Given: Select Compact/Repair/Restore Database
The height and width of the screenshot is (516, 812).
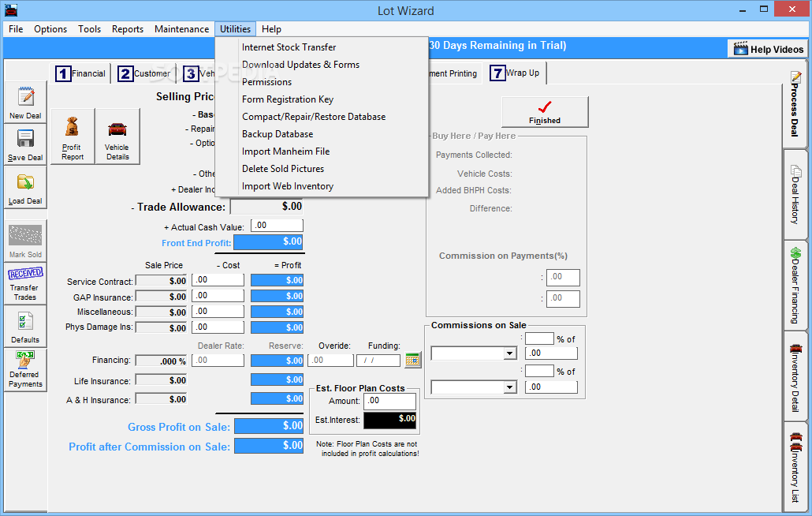Looking at the screenshot, I should point(322,117).
